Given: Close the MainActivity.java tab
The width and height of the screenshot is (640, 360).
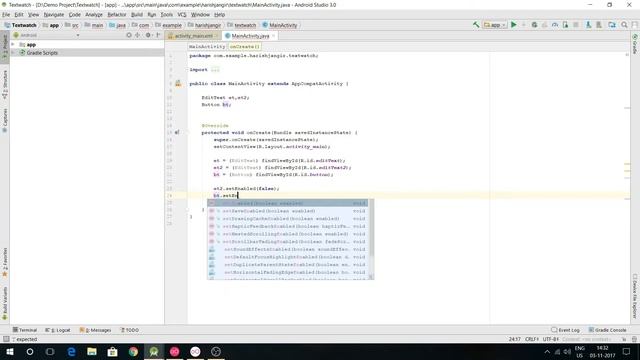Looking at the screenshot, I should coord(273,36).
